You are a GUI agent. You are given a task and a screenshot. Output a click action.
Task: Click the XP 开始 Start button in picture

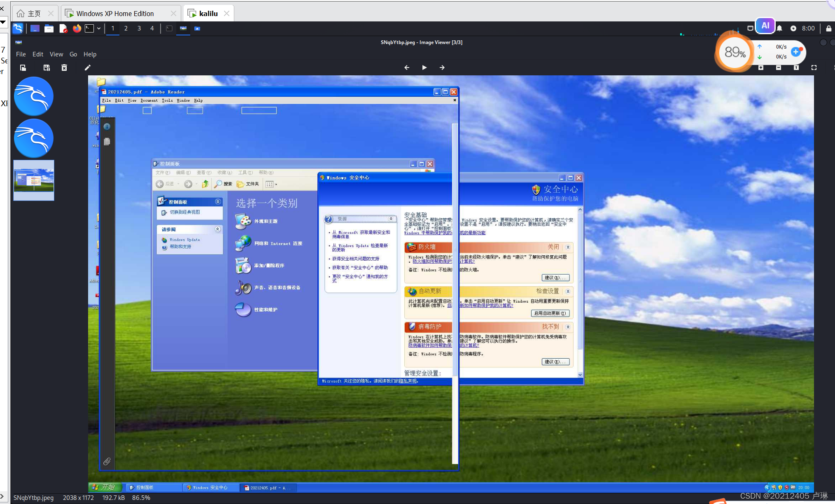pos(105,487)
